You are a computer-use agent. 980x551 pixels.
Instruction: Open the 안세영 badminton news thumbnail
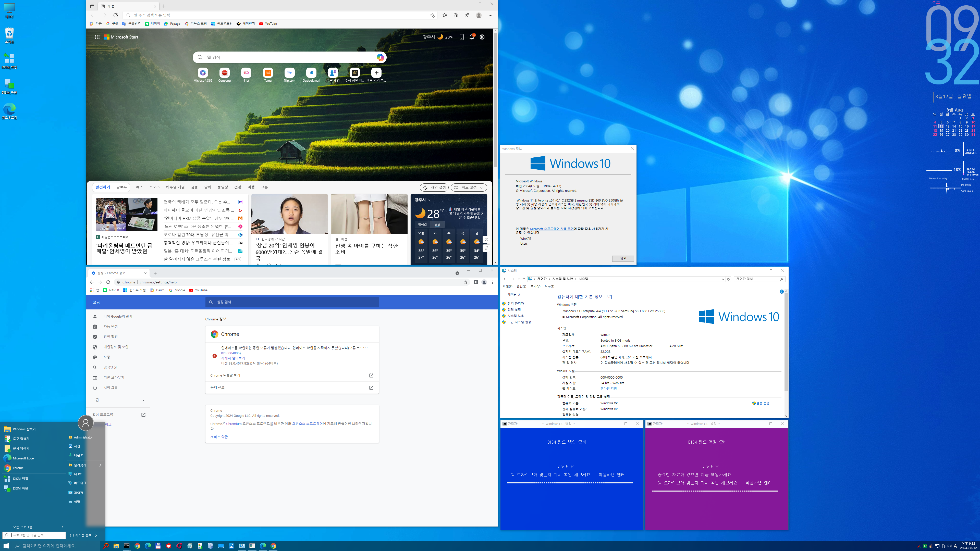(x=126, y=214)
